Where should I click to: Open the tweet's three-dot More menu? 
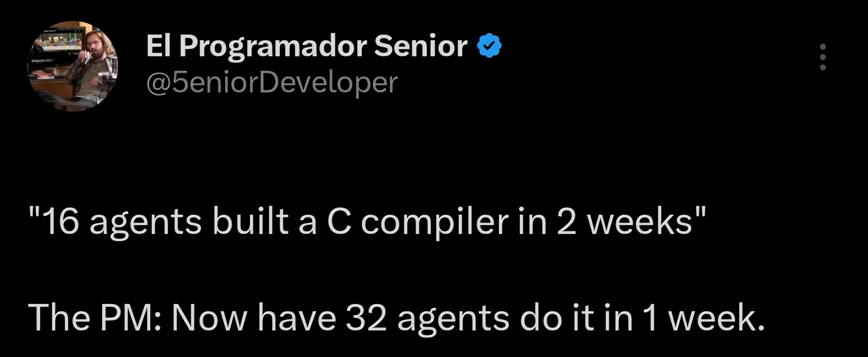(823, 62)
